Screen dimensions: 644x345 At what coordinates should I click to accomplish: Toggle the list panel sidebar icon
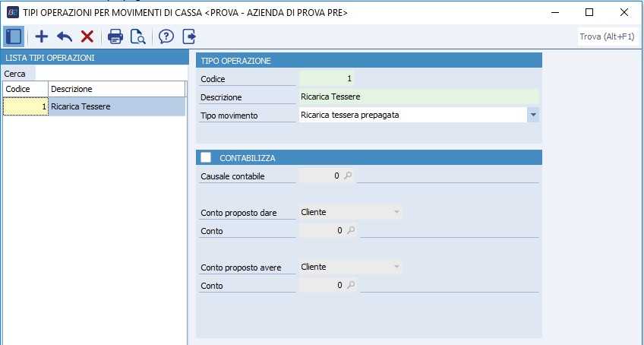13,36
